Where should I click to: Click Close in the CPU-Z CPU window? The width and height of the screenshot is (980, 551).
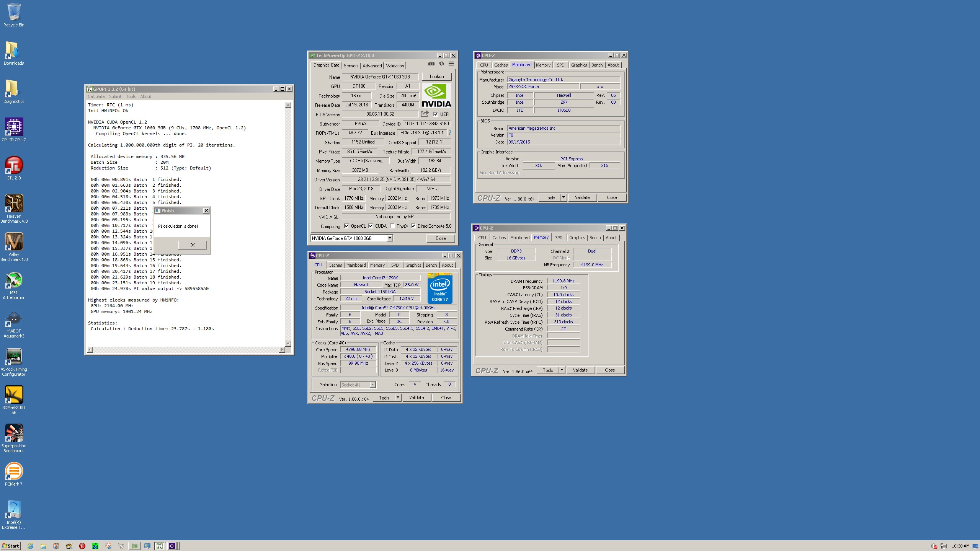pyautogui.click(x=446, y=398)
